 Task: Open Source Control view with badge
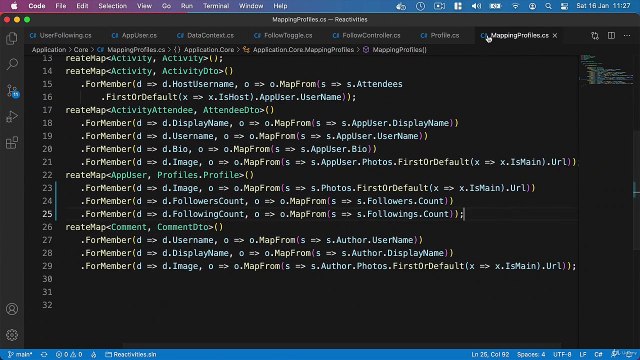pos(12,91)
